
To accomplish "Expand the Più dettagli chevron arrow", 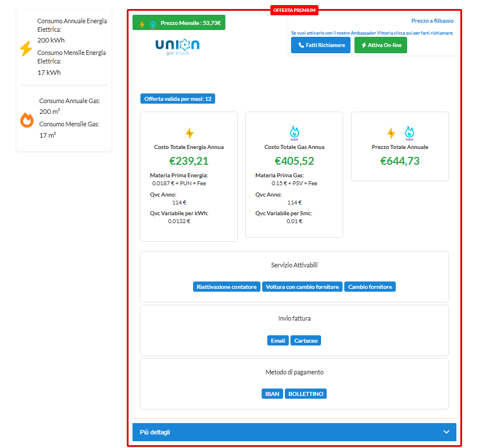I will click(x=446, y=432).
